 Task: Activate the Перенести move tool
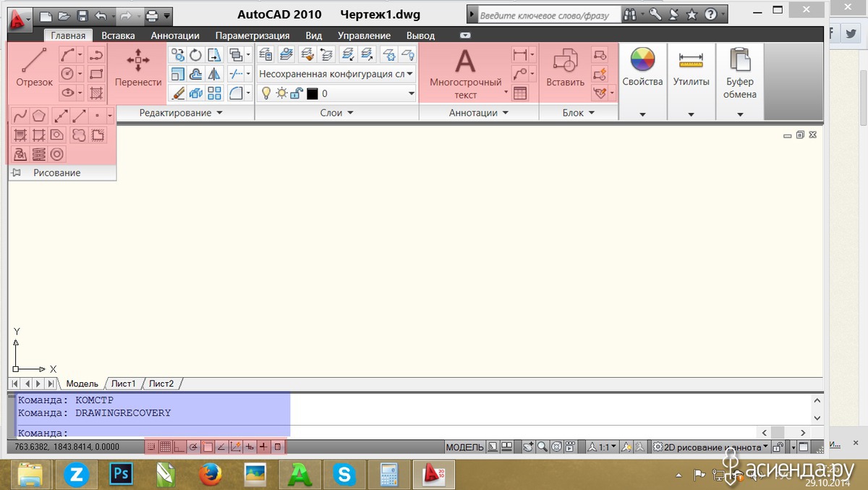click(x=138, y=68)
